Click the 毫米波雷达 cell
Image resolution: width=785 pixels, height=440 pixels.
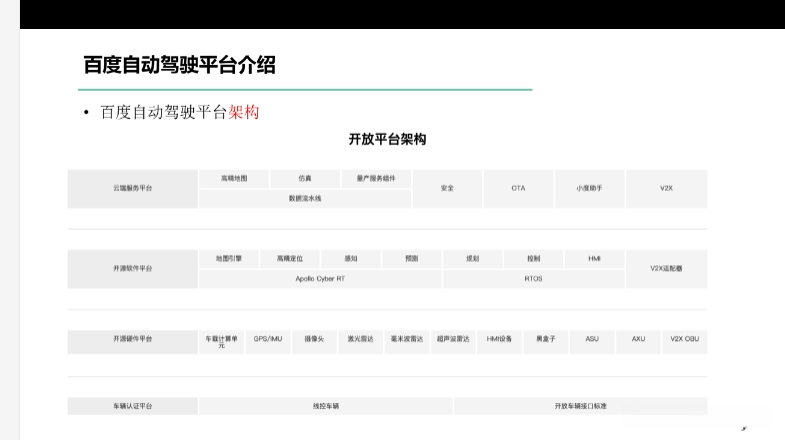point(407,342)
